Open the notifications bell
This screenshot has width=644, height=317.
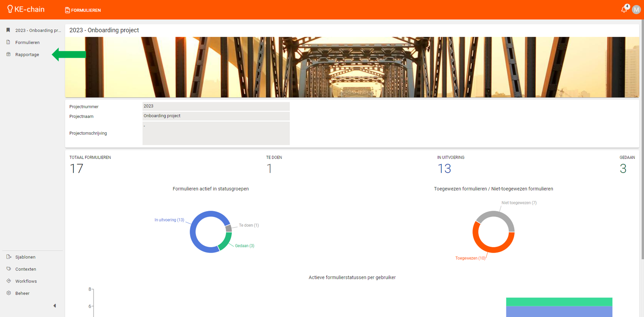(624, 10)
